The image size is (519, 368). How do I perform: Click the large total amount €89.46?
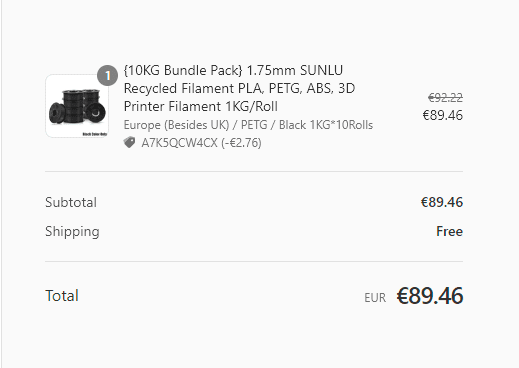[430, 296]
